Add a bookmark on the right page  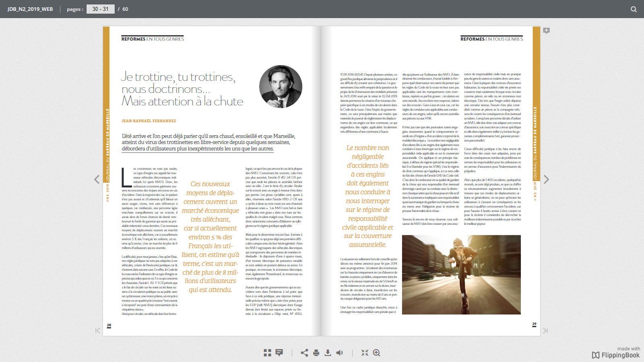[x=546, y=31]
